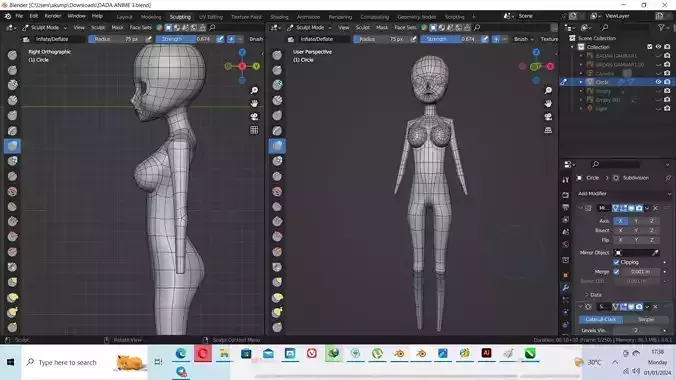Image resolution: width=676 pixels, height=380 pixels.
Task: Select the Crease brush in User Perspective toolbar
Action: 277,176
